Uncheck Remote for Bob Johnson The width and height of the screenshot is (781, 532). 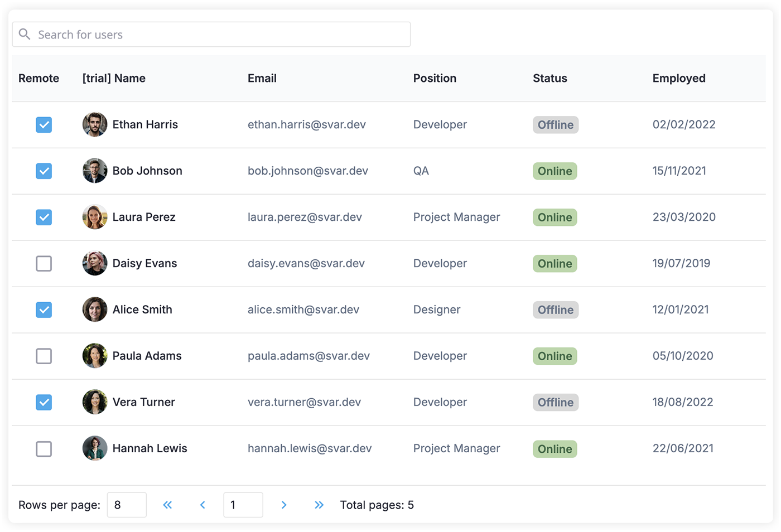tap(44, 171)
